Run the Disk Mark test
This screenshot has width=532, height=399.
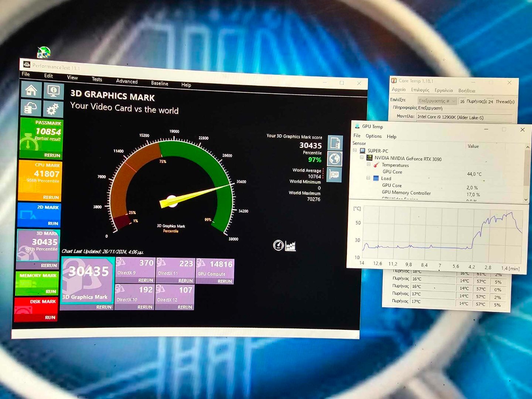(x=50, y=317)
